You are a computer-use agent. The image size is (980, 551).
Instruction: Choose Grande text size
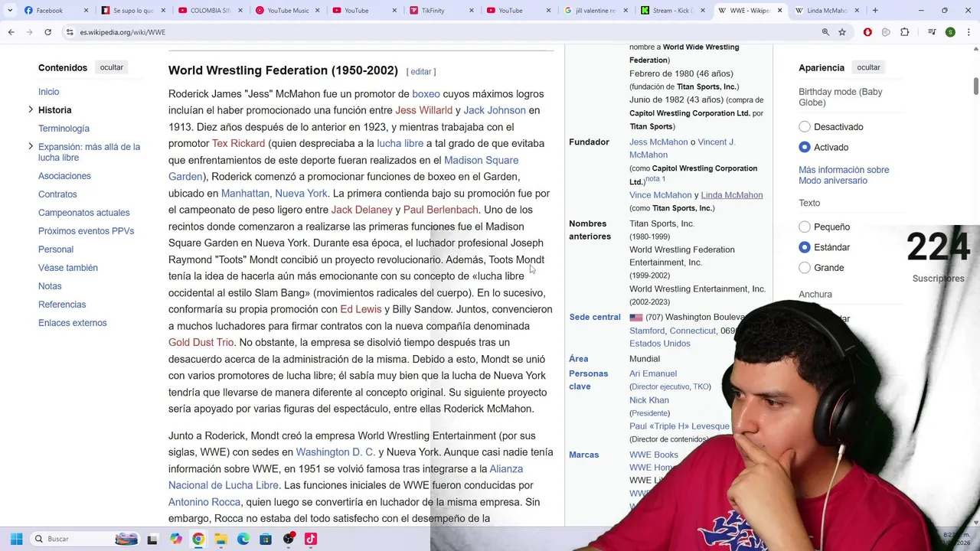tap(805, 268)
